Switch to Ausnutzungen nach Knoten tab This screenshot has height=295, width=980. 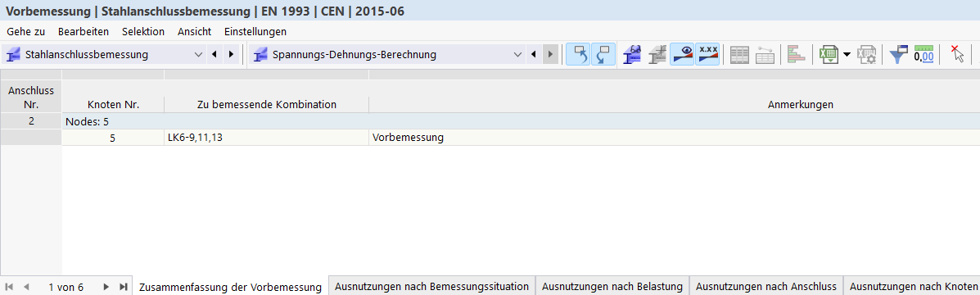click(912, 286)
